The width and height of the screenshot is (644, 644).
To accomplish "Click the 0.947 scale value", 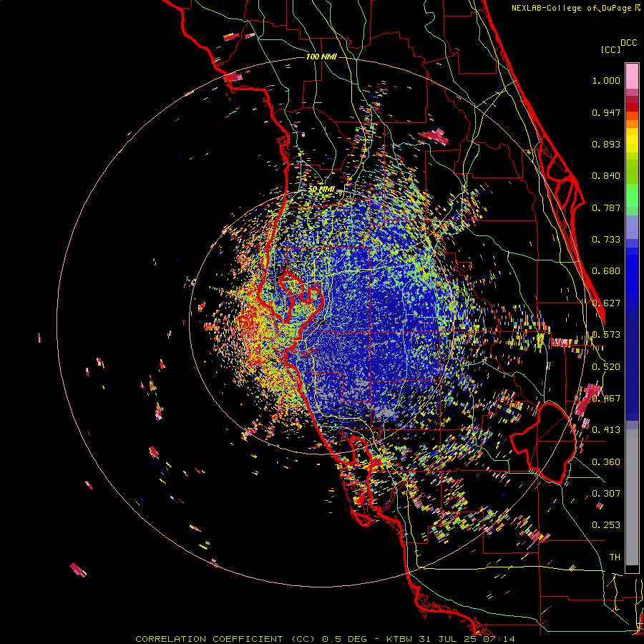I will pyautogui.click(x=606, y=112).
